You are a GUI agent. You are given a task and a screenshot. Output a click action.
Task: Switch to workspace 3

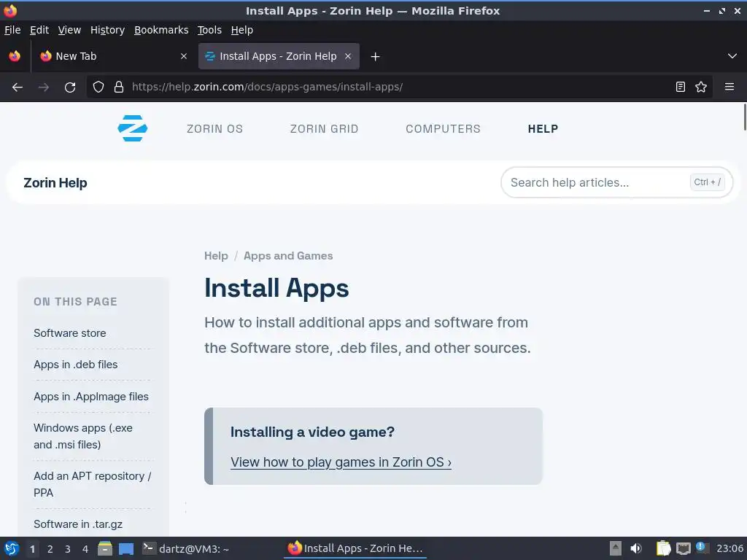[68, 549]
